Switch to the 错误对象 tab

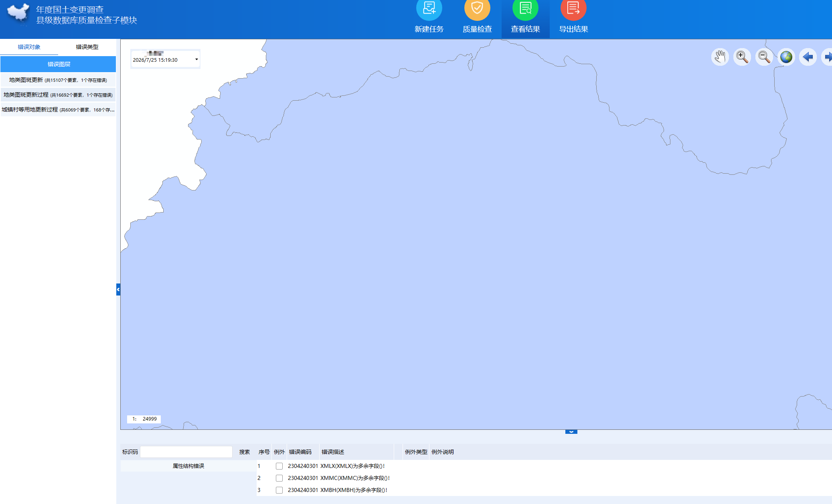29,47
